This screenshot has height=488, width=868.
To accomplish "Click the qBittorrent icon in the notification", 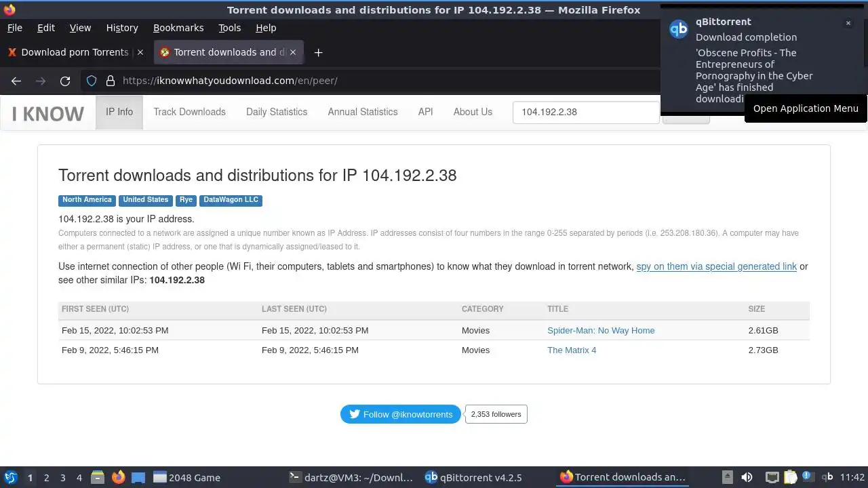I will (679, 29).
